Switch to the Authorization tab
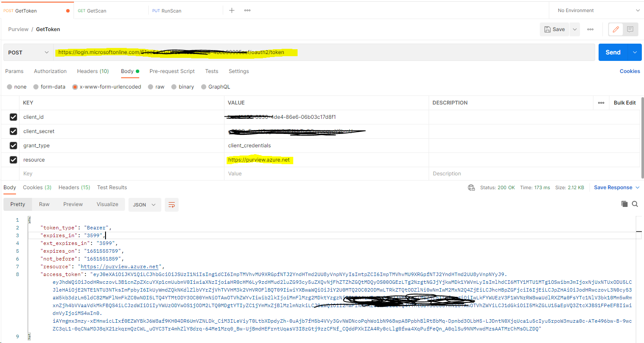This screenshot has width=644, height=343. click(x=50, y=71)
